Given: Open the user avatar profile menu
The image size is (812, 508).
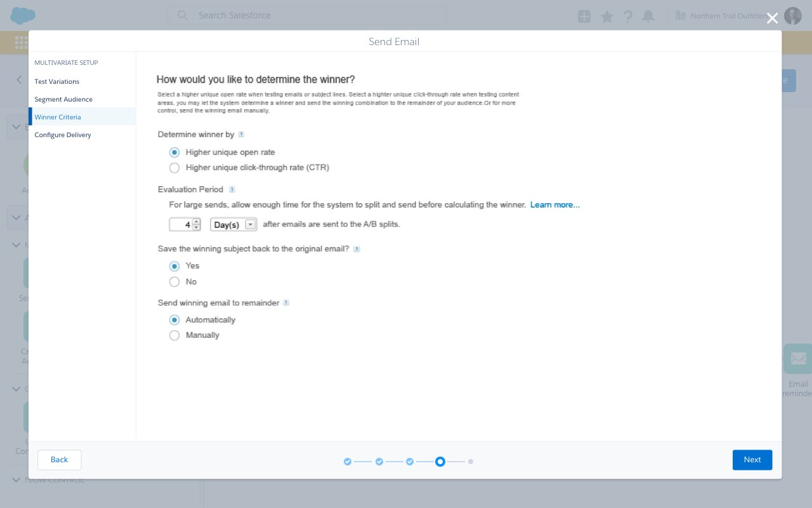Looking at the screenshot, I should (793, 16).
